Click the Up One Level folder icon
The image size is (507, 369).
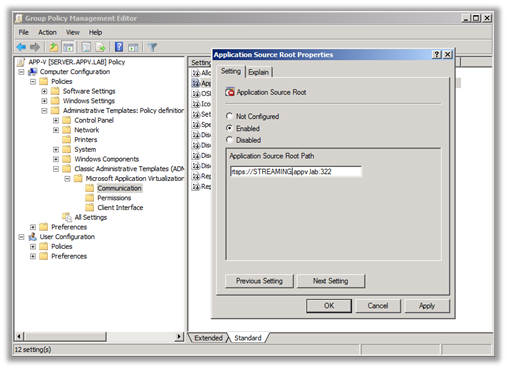coord(53,47)
